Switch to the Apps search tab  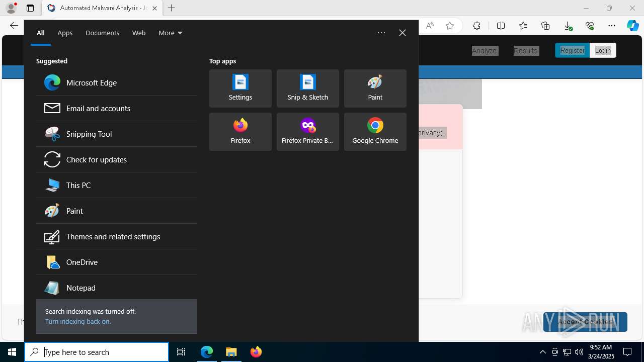click(x=65, y=33)
